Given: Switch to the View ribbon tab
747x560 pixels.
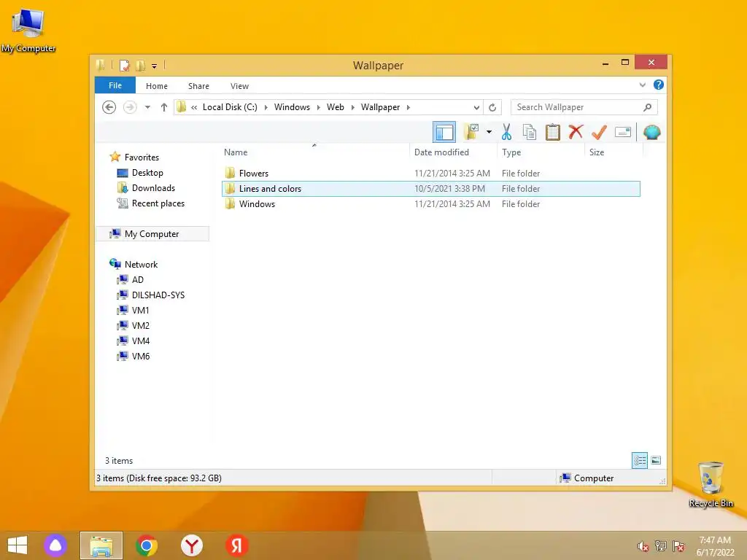Looking at the screenshot, I should tap(239, 86).
